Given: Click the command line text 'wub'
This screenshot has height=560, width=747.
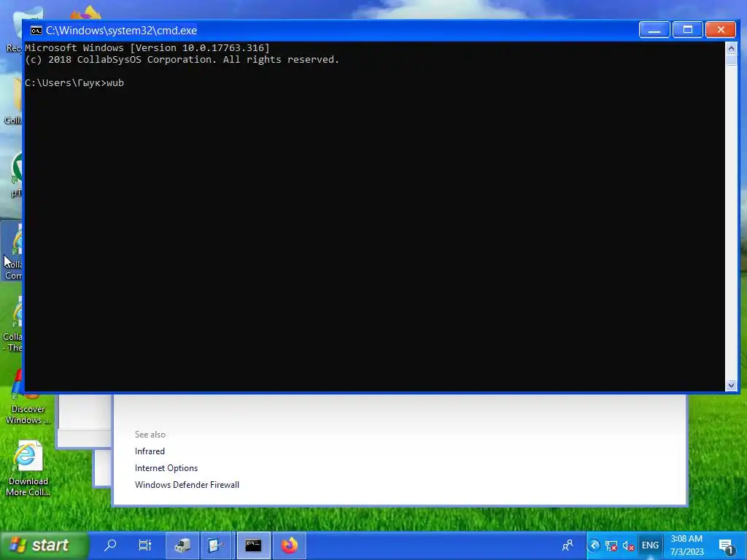Looking at the screenshot, I should (x=115, y=83).
